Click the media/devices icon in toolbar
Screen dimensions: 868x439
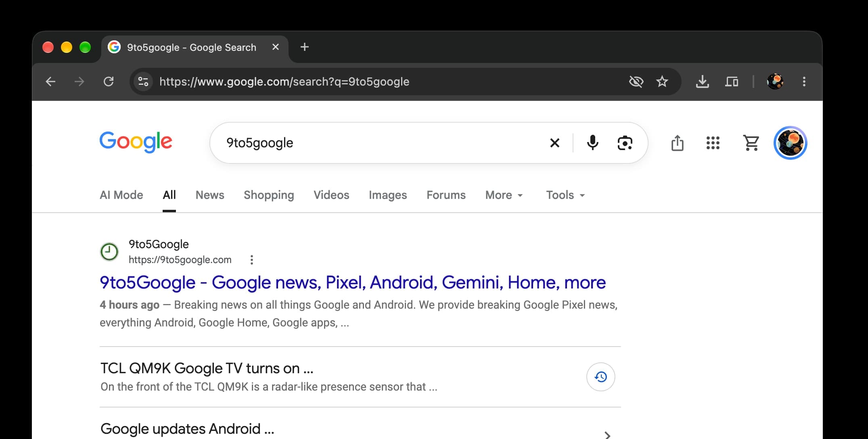click(732, 82)
